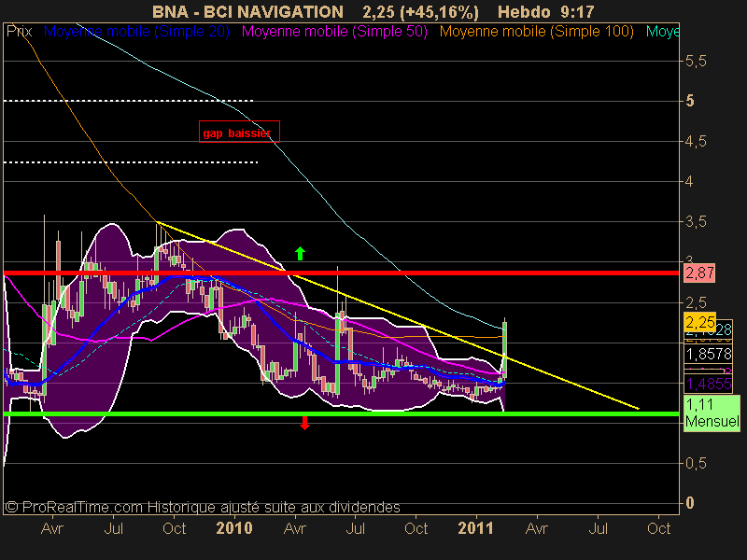Screen dimensions: 747x560
Task: Select the "Moyenne mobile (Simple 100)" legend
Action: tap(536, 32)
